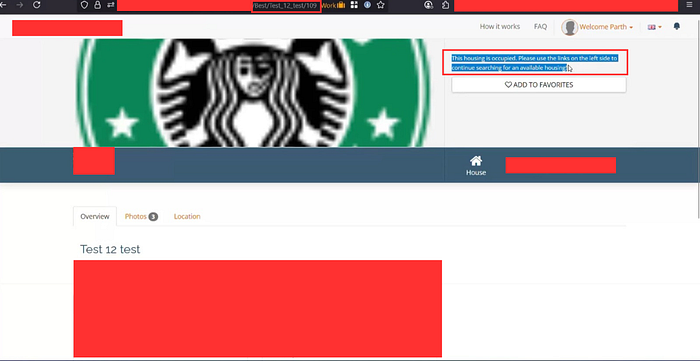Open the language flag dropdown
The height and width of the screenshot is (361, 700).
[654, 27]
